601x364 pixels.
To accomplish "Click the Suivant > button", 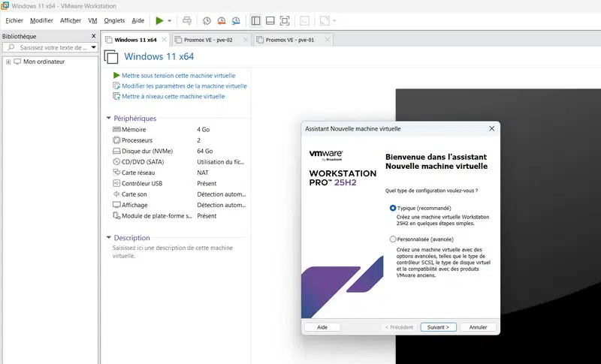I will coord(438,327).
